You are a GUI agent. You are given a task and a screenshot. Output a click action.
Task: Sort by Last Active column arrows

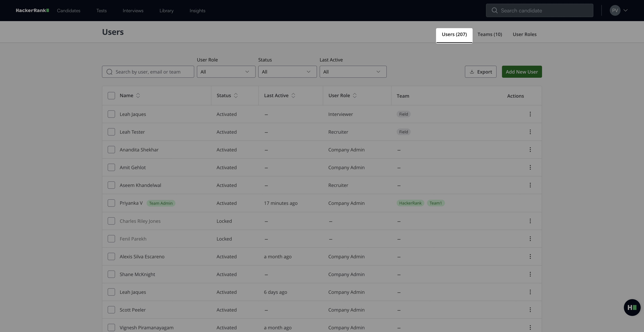[x=293, y=96]
